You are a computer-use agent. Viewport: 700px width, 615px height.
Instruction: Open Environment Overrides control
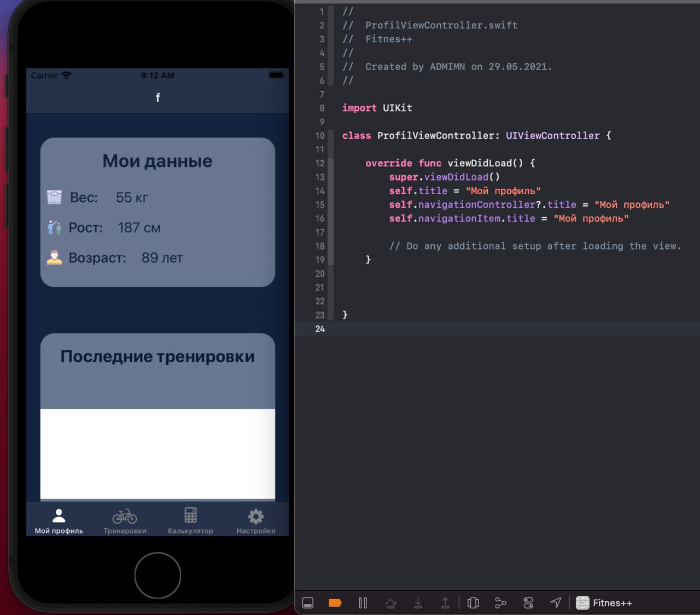[528, 603]
